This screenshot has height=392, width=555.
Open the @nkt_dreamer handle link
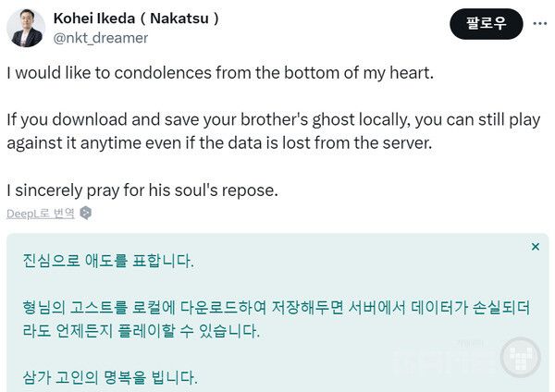pos(101,38)
